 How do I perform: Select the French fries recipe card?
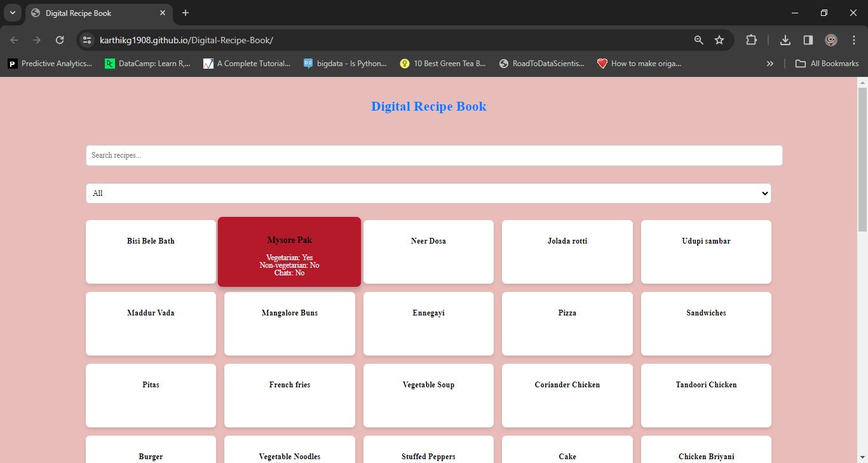pyautogui.click(x=290, y=396)
